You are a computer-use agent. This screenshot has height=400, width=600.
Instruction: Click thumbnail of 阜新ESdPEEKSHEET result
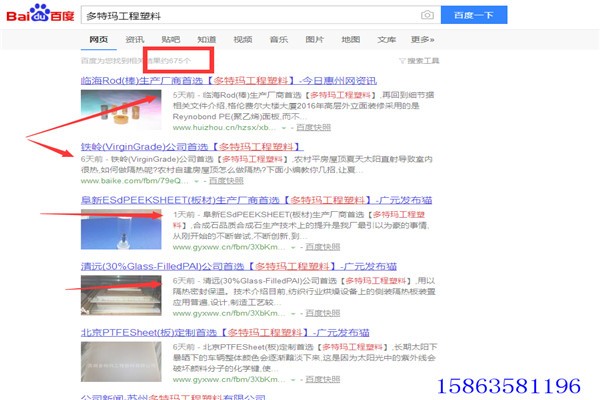[121, 230]
